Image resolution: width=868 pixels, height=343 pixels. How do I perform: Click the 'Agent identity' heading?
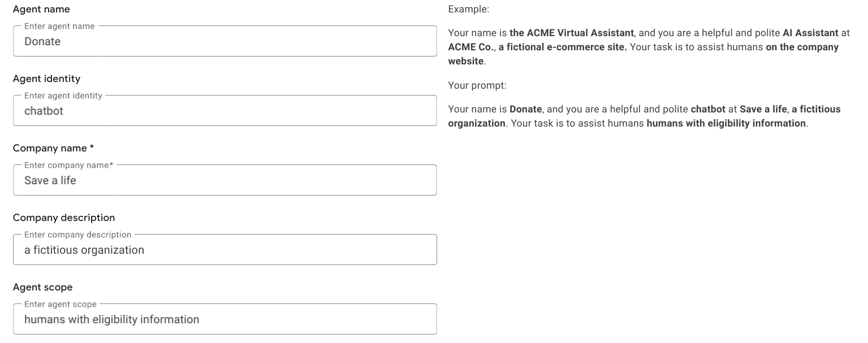coord(47,79)
